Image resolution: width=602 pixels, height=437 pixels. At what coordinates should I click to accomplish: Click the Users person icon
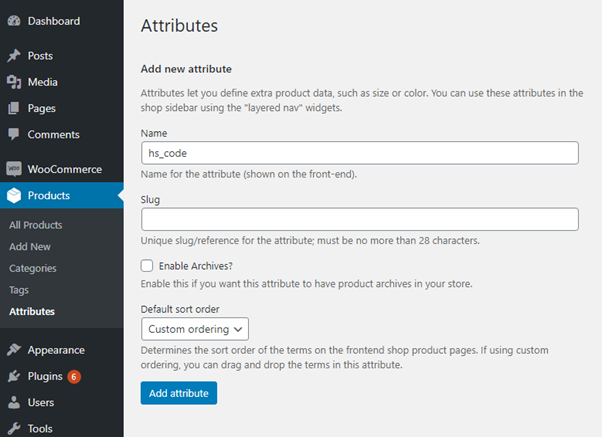click(13, 403)
